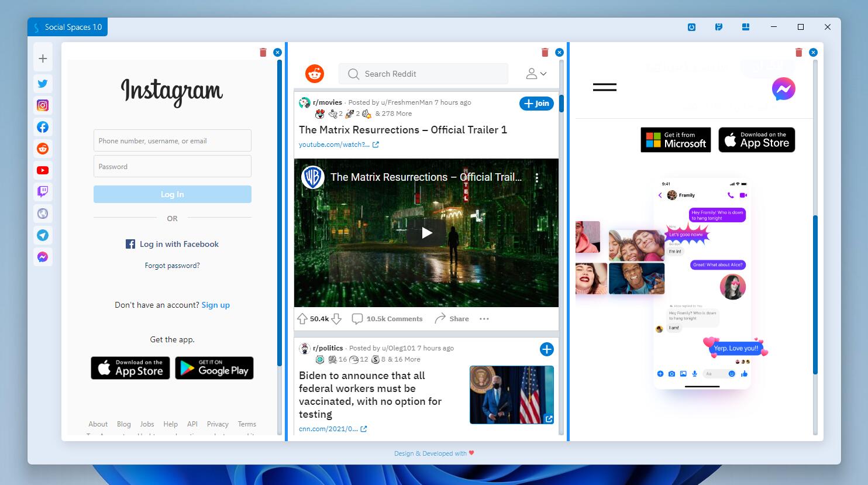Open Twitch from the sidebar
This screenshot has width=868, height=485.
43,192
